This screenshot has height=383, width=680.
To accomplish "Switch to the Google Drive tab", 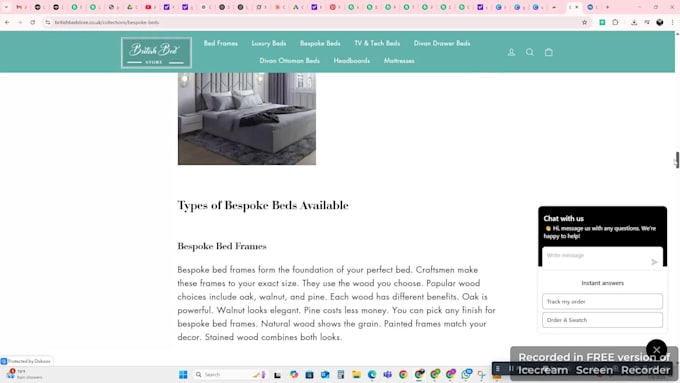I will 130,7.
